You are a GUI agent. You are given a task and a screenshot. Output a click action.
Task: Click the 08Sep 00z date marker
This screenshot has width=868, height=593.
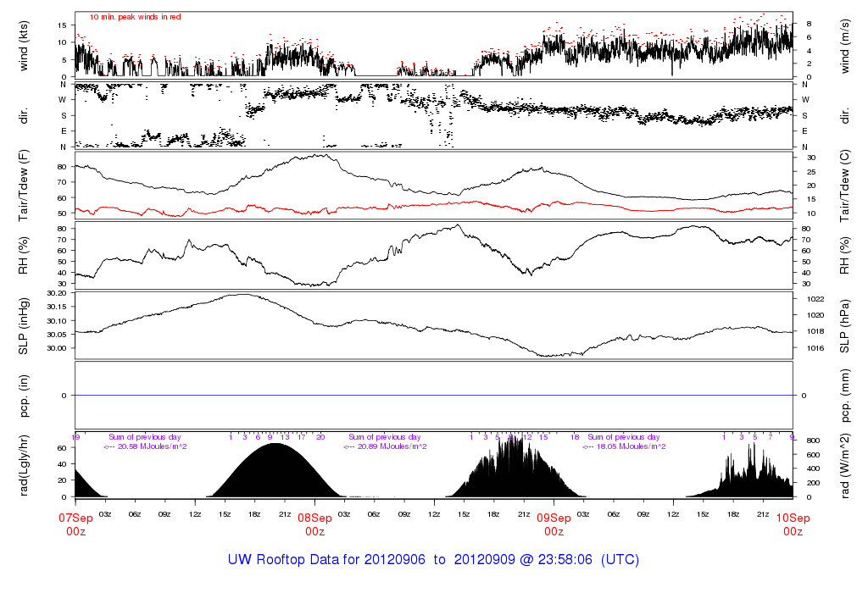(x=314, y=524)
